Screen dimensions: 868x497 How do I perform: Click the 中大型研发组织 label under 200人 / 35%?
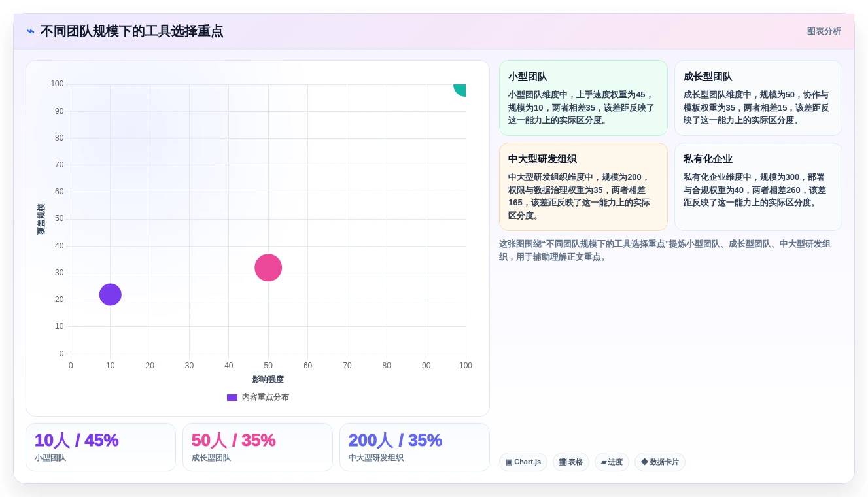pyautogui.click(x=376, y=458)
